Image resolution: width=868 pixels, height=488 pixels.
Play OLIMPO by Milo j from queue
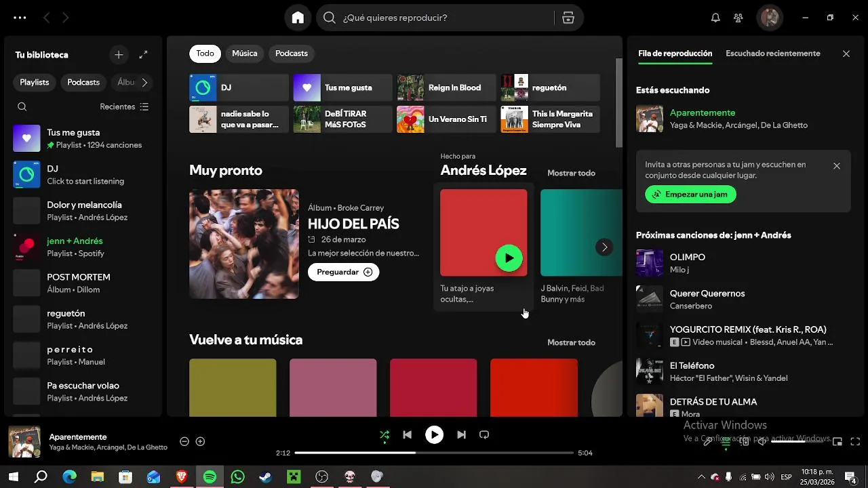(743, 263)
